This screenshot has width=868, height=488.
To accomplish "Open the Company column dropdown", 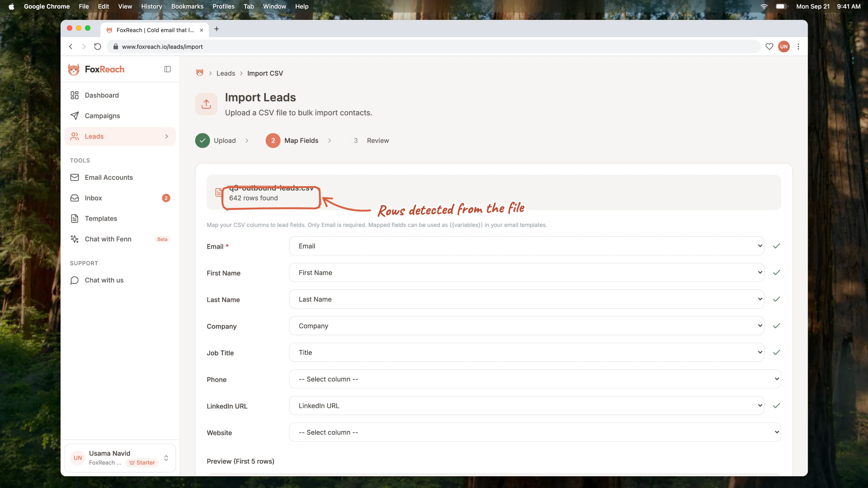I will [526, 326].
